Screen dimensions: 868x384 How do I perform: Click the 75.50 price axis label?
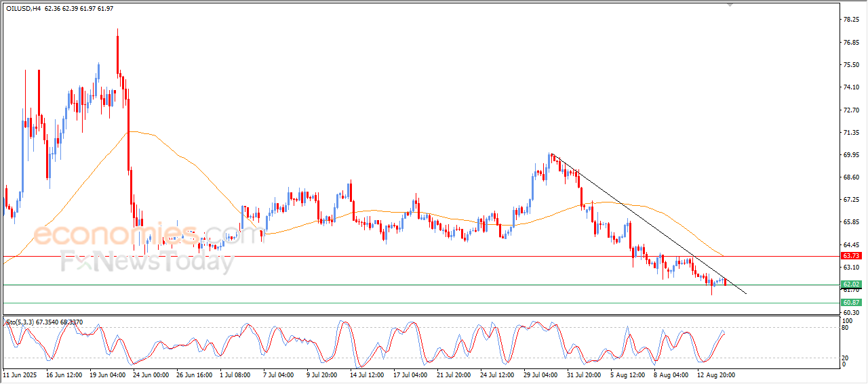point(852,64)
